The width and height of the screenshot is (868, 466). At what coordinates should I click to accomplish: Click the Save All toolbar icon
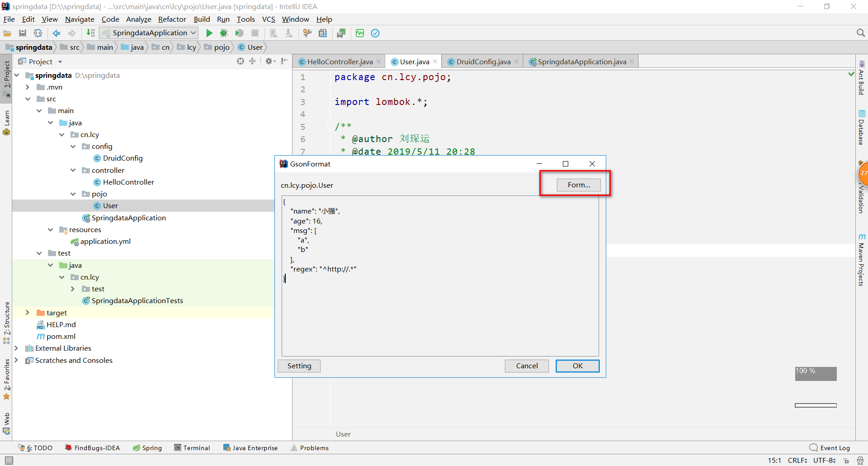[x=23, y=33]
